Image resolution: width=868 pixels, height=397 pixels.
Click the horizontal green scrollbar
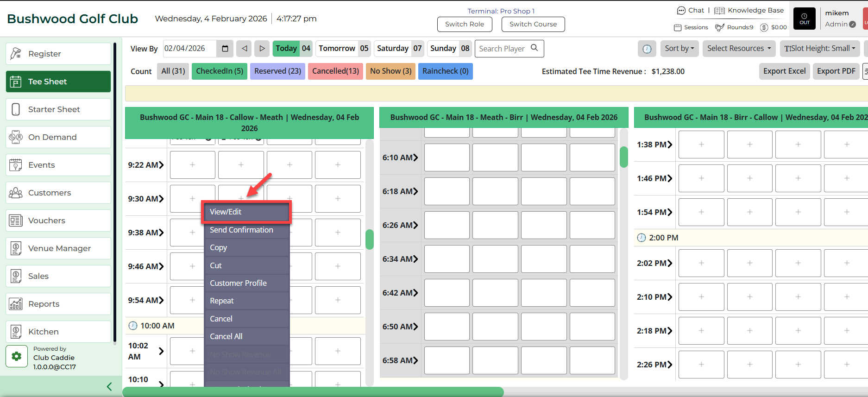313,392
